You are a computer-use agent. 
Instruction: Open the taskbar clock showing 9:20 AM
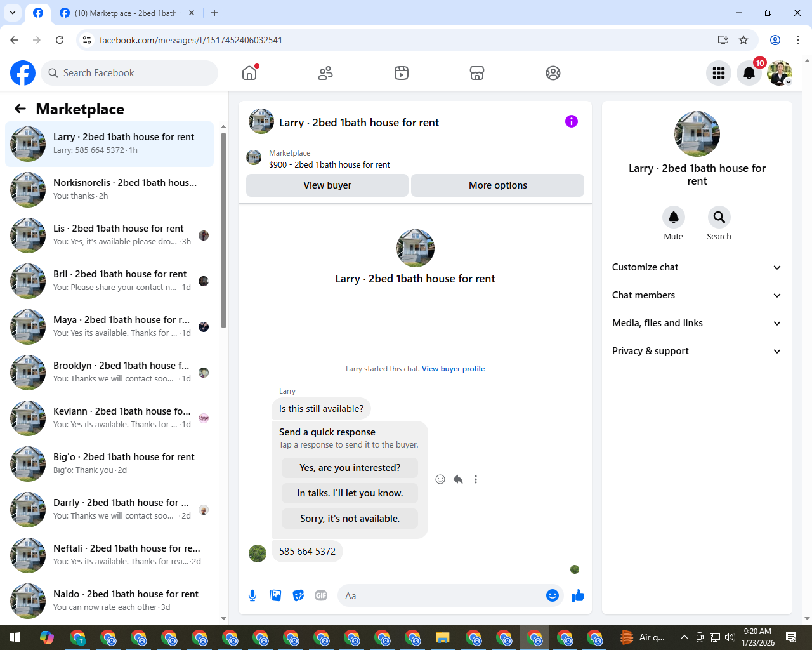tap(758, 637)
